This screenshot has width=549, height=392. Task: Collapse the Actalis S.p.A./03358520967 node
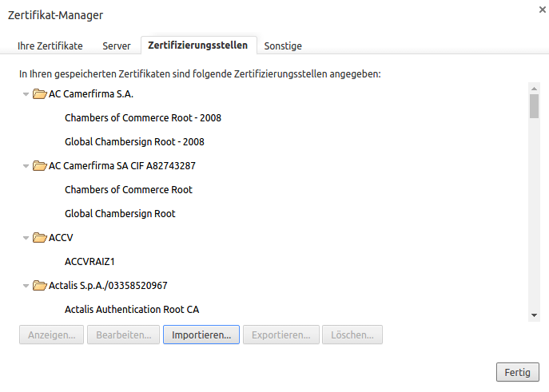point(26,286)
